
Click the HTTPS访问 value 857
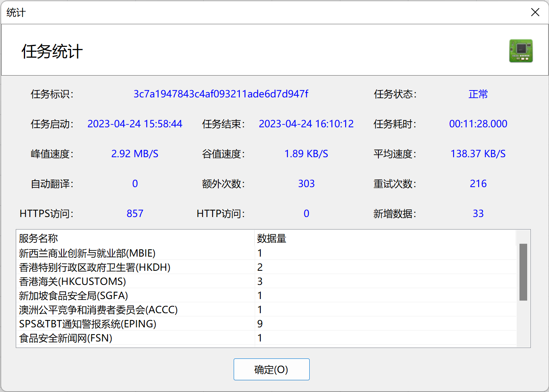[x=135, y=214]
